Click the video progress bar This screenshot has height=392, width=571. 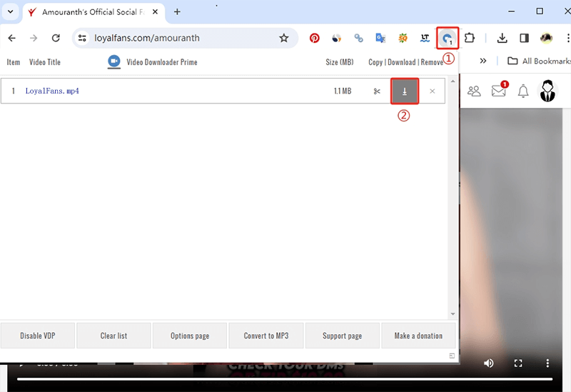285,379
